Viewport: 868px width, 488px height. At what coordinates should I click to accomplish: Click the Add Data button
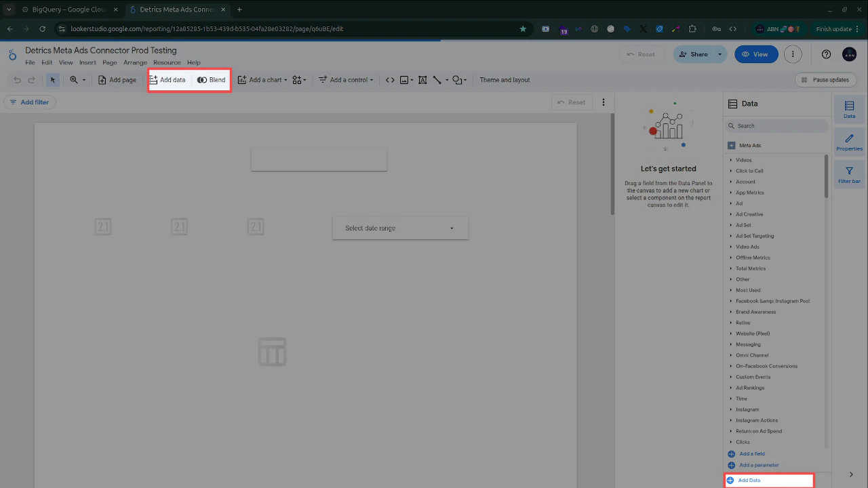tap(749, 480)
